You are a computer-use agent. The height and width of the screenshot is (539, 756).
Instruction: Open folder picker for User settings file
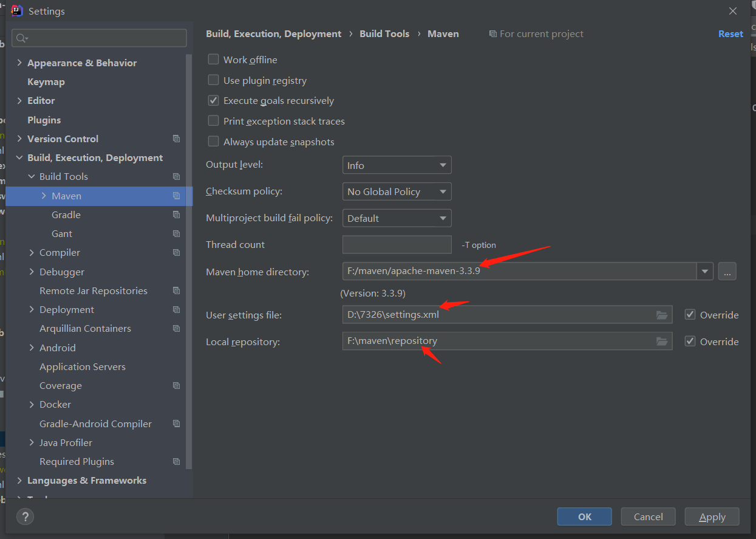661,315
